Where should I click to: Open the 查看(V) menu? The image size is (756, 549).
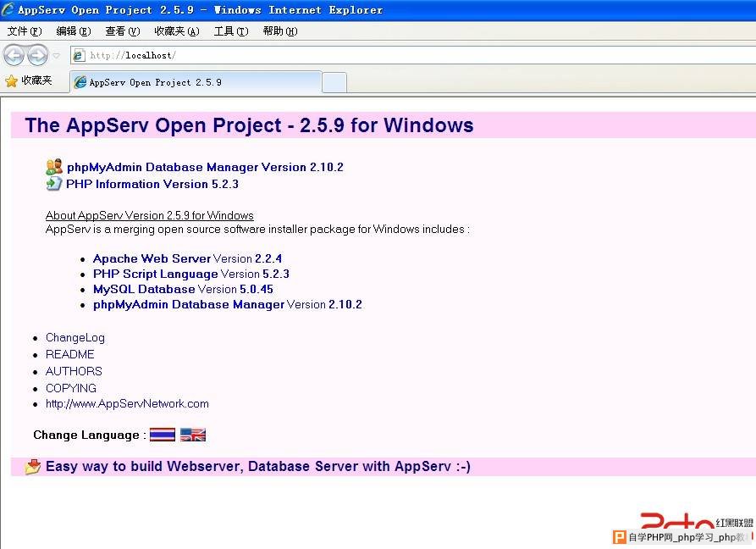click(x=123, y=31)
